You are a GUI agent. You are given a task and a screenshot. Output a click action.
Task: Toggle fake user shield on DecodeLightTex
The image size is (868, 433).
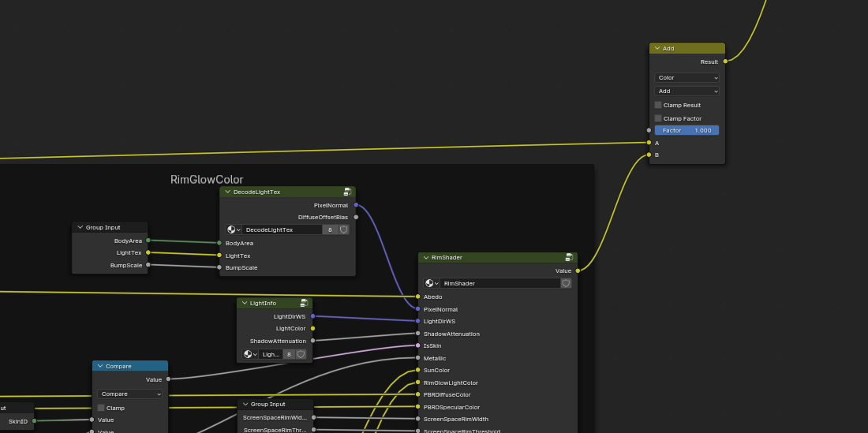point(344,230)
